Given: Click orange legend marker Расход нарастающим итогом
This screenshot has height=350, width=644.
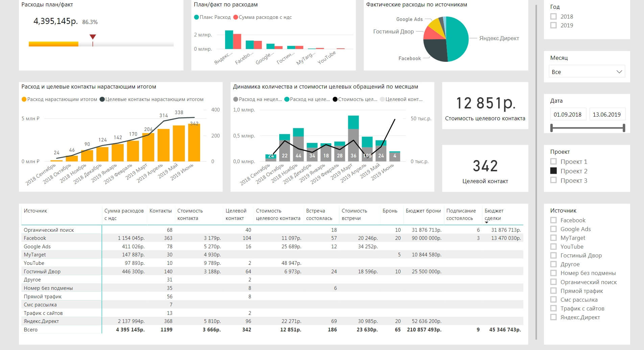Looking at the screenshot, I should pyautogui.click(x=24, y=99).
